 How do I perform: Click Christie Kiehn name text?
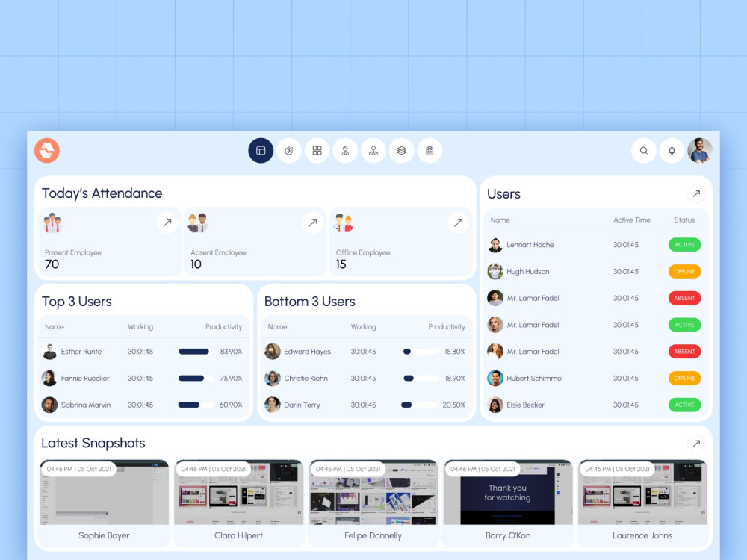(306, 378)
